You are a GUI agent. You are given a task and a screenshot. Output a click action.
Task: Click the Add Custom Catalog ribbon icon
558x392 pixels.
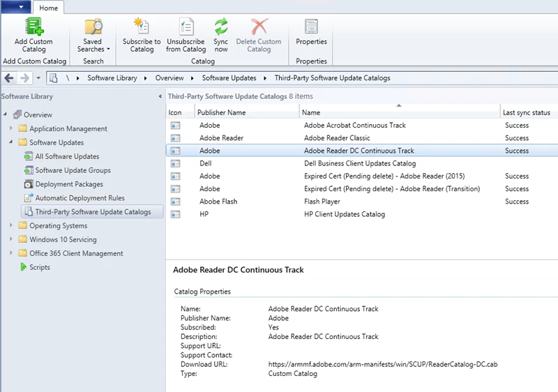click(x=33, y=27)
